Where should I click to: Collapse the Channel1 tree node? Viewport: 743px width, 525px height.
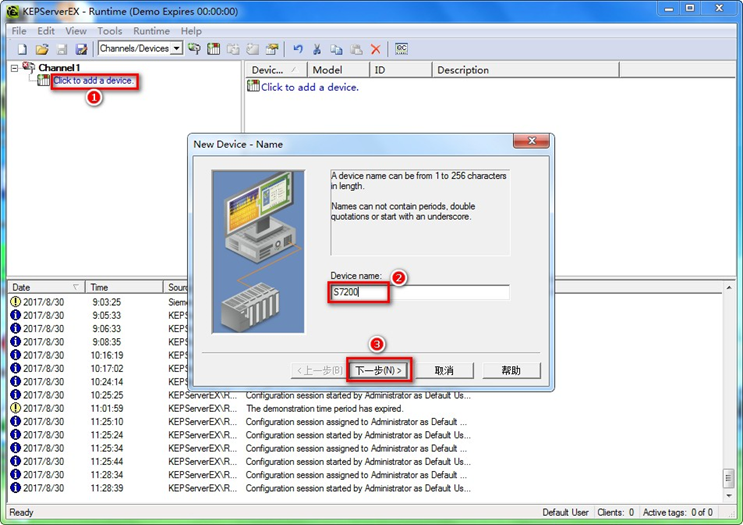14,68
